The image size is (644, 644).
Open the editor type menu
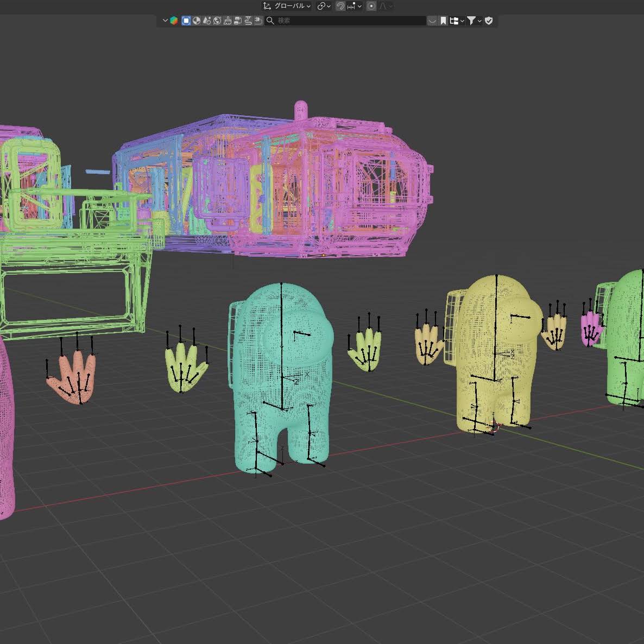(171, 21)
